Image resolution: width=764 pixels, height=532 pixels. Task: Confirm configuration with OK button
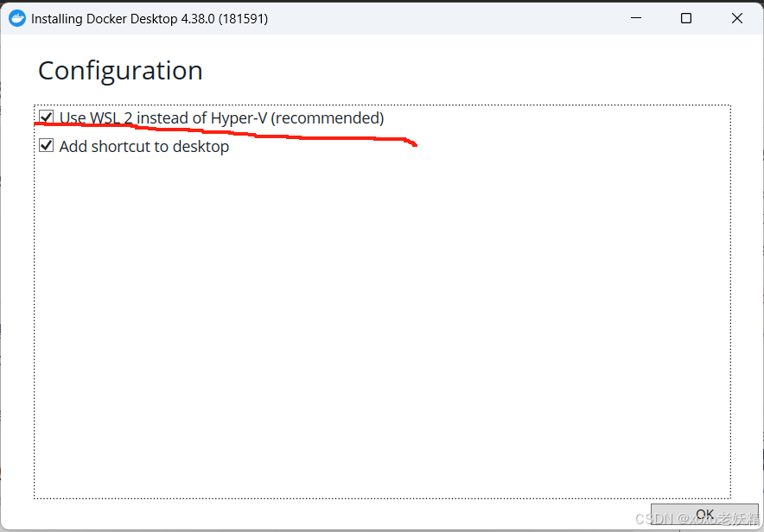[x=704, y=515]
